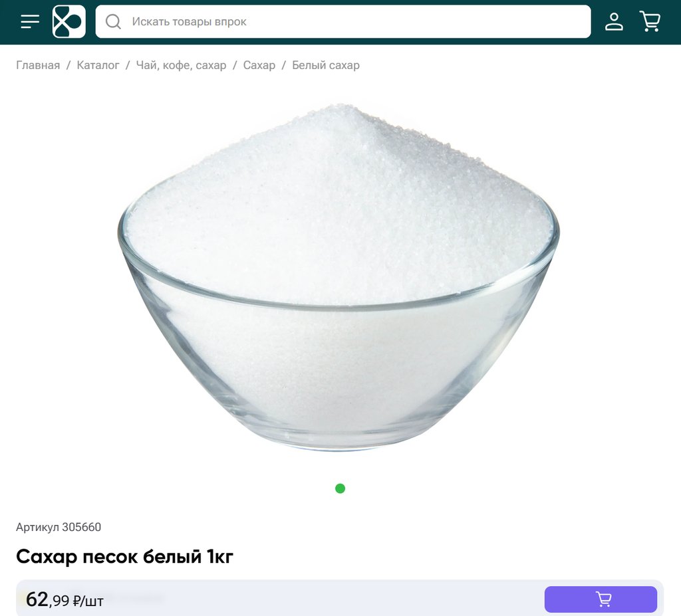681x616 pixels.
Task: Click the ₽/шт unit label
Action: pyautogui.click(x=88, y=601)
